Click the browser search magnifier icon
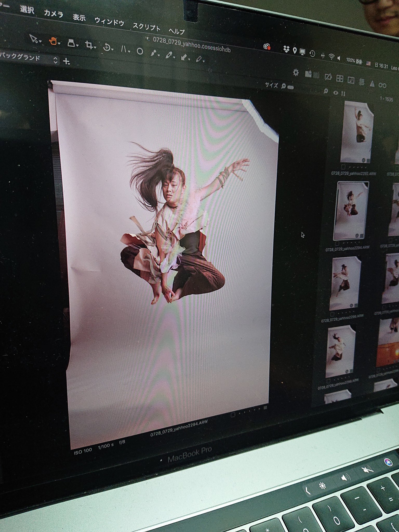 point(325,91)
